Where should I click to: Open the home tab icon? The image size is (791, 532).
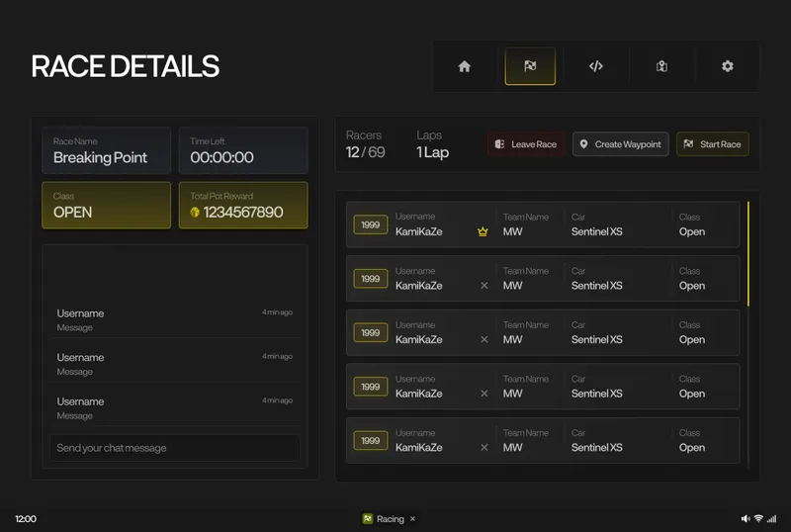click(464, 66)
